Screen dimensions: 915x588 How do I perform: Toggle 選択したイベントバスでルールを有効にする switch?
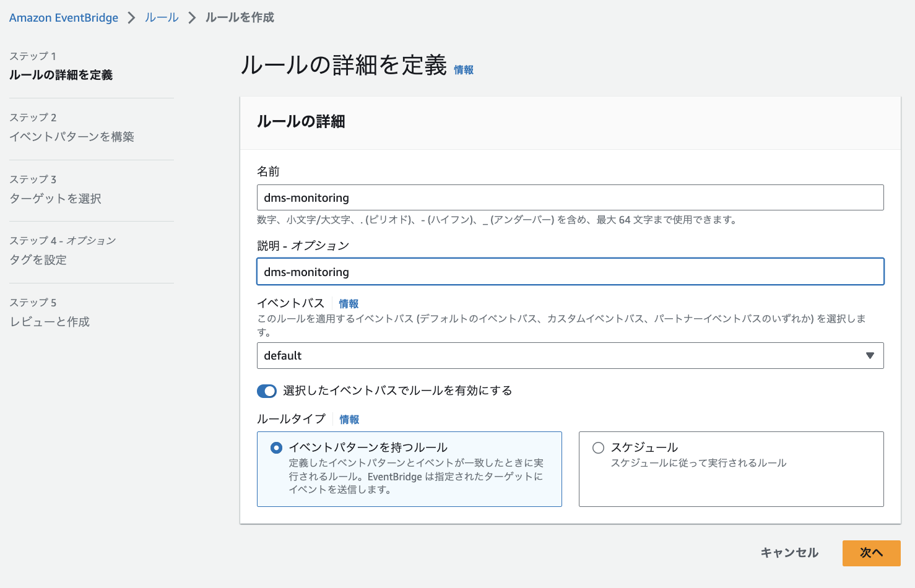coord(267,391)
